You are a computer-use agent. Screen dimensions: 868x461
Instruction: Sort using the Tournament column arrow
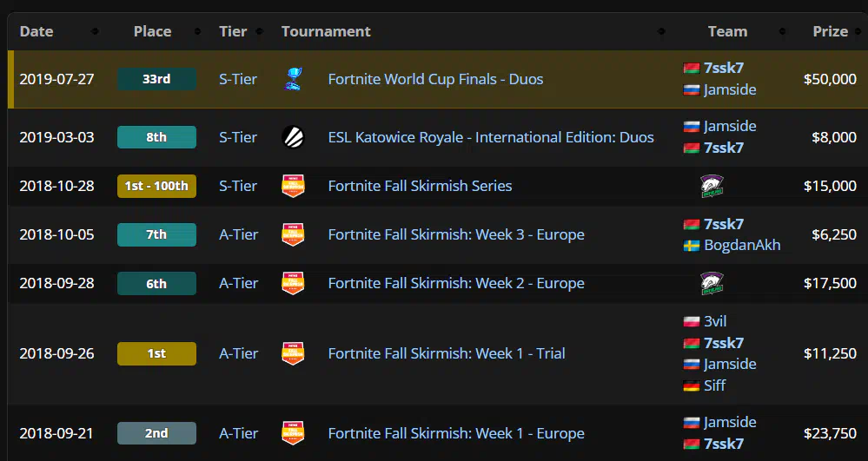[662, 32]
